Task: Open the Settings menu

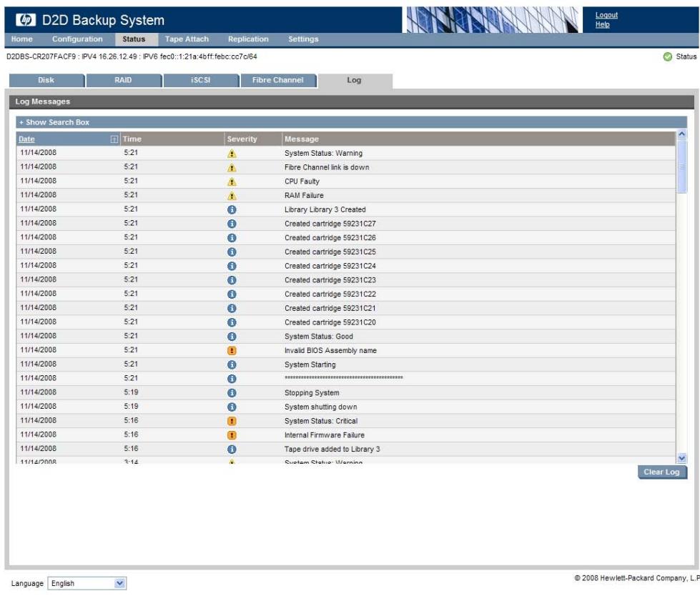Action: coord(303,39)
